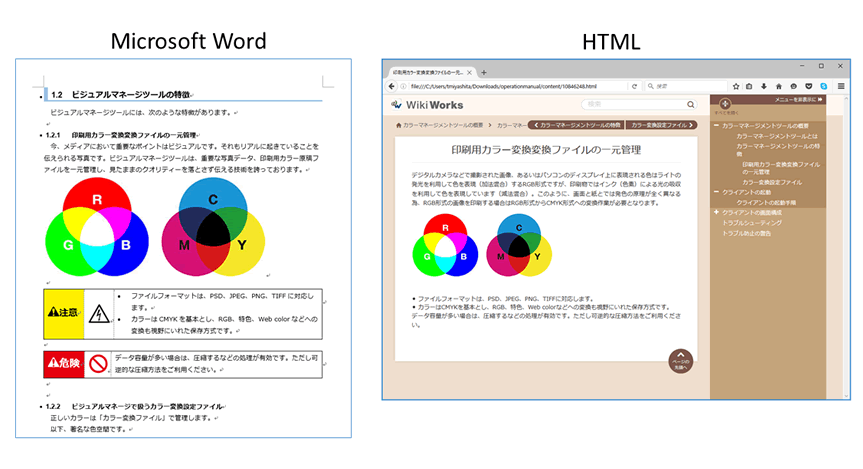Click the CMY color circles image in Word
This screenshot has height=469, width=863.
pos(213,227)
